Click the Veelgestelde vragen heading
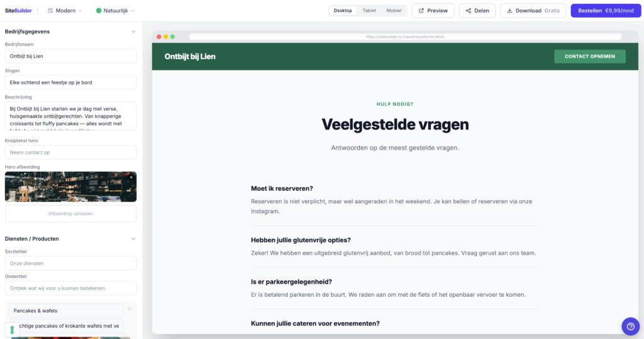The height and width of the screenshot is (339, 644). pos(395,124)
